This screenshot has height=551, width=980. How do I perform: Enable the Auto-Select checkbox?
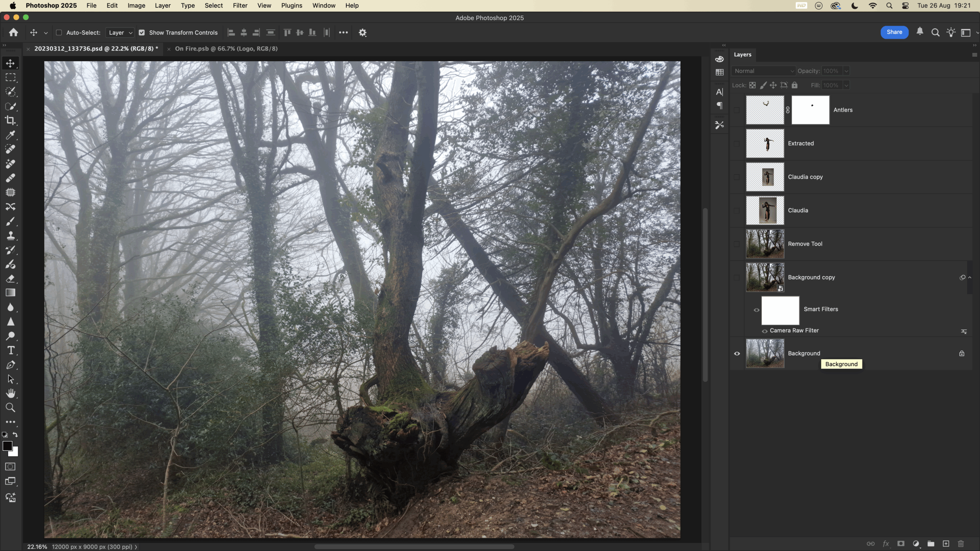point(59,33)
